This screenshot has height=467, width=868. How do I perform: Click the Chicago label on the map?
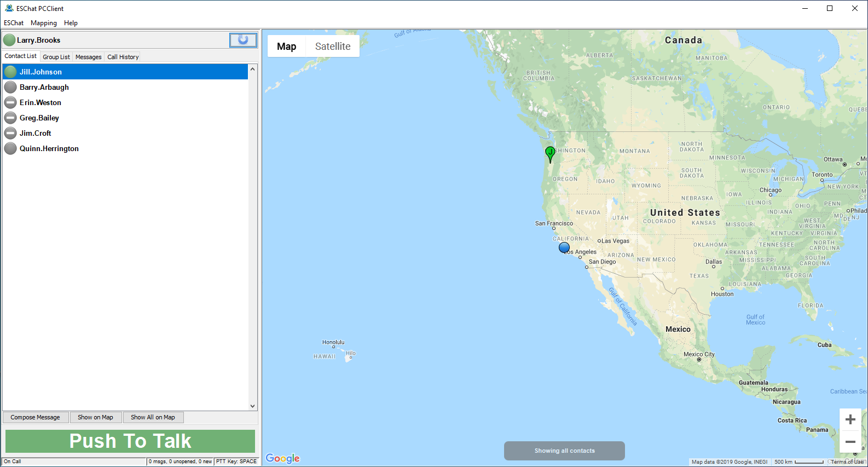pos(771,190)
